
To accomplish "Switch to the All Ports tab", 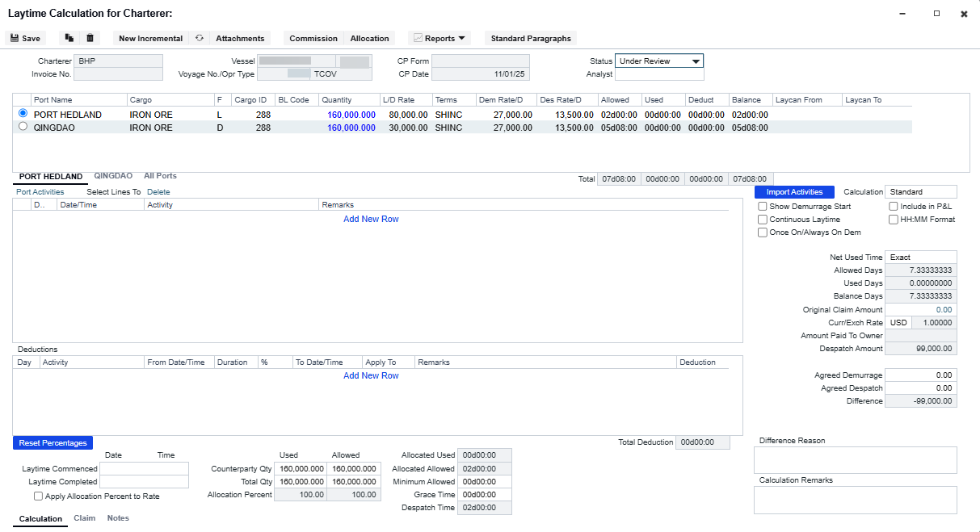I will coord(160,175).
